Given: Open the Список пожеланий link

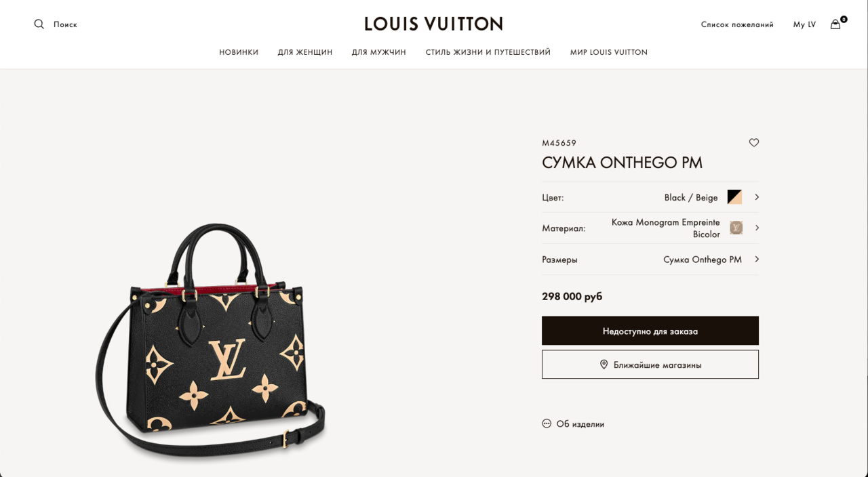Looking at the screenshot, I should [737, 24].
